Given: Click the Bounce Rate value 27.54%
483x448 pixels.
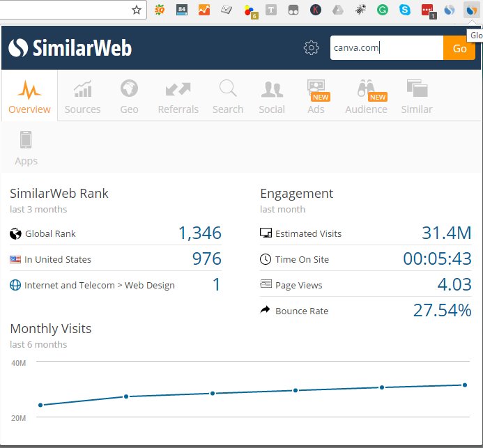Looking at the screenshot, I should (x=442, y=310).
